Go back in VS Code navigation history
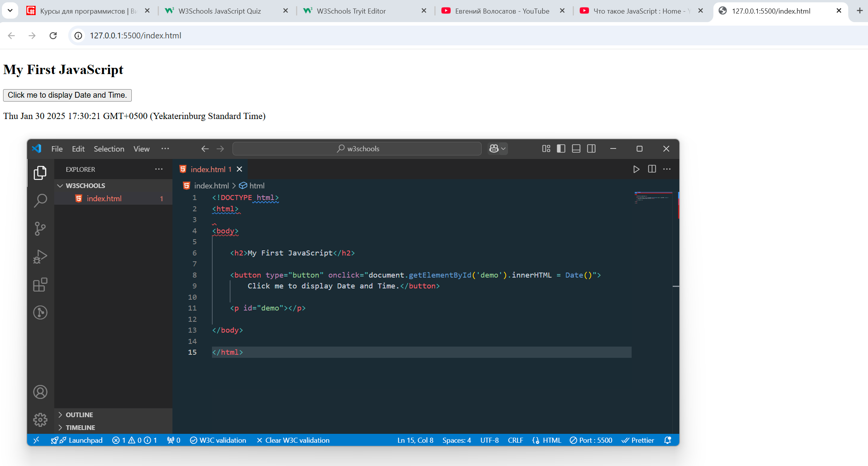The width and height of the screenshot is (868, 466). click(x=205, y=149)
